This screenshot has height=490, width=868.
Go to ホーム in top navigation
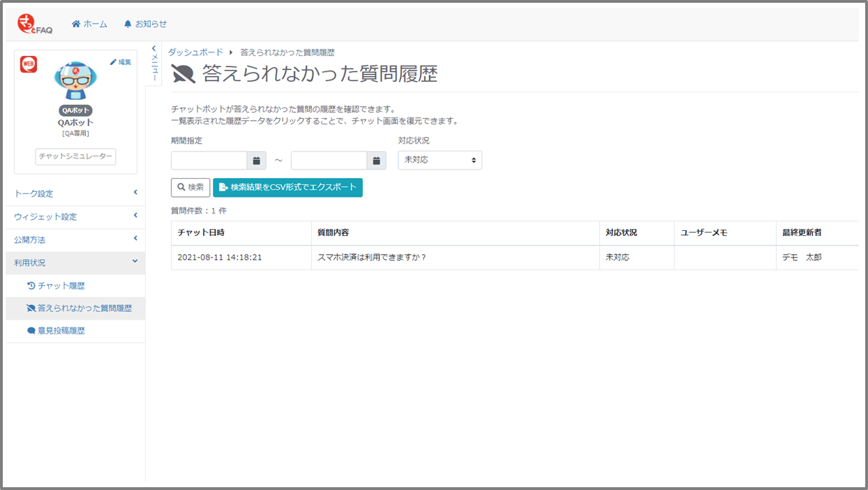(x=89, y=24)
